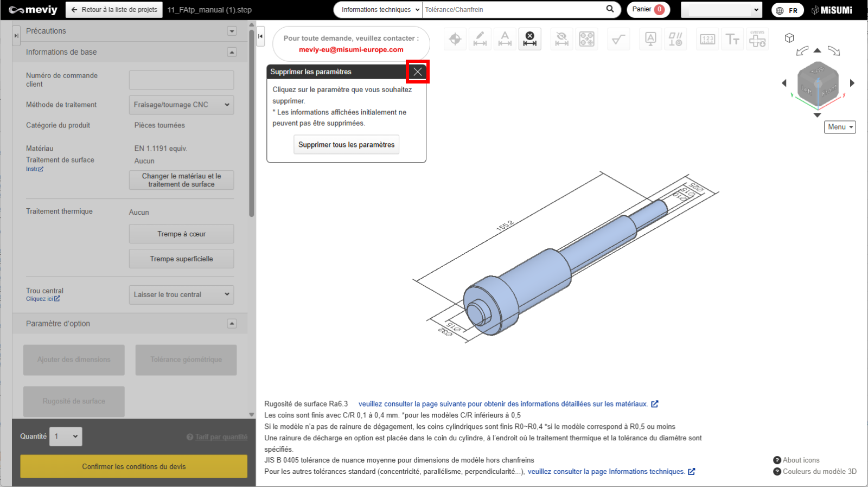The width and height of the screenshot is (868, 488).
Task: Open the Méthode de traitement dropdown
Action: point(181,105)
